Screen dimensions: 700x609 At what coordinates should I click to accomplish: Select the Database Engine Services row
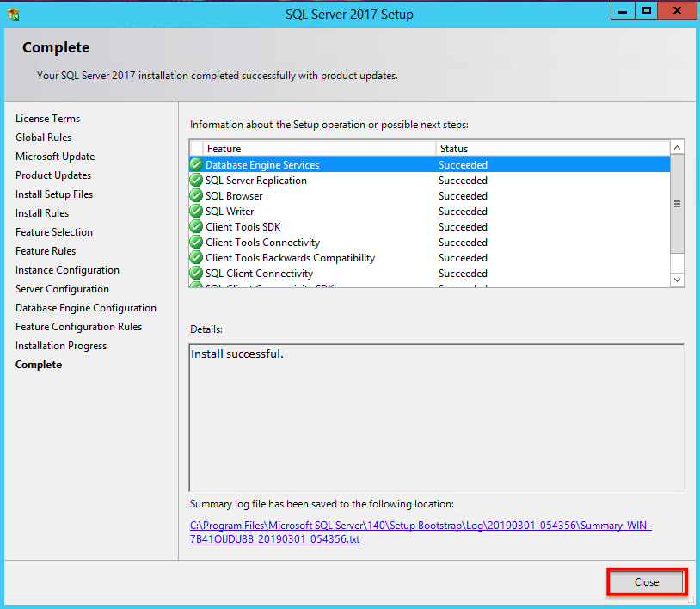[x=429, y=165]
